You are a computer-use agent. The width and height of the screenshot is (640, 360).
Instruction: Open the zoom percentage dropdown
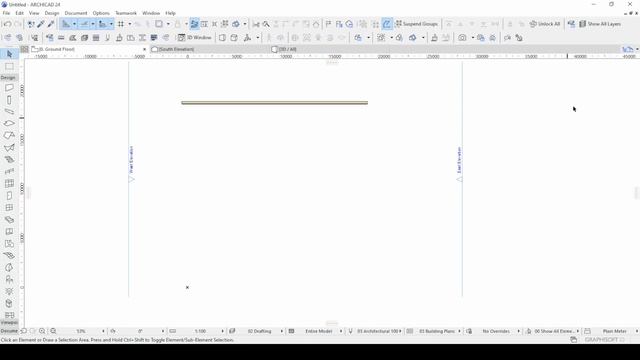coord(103,331)
